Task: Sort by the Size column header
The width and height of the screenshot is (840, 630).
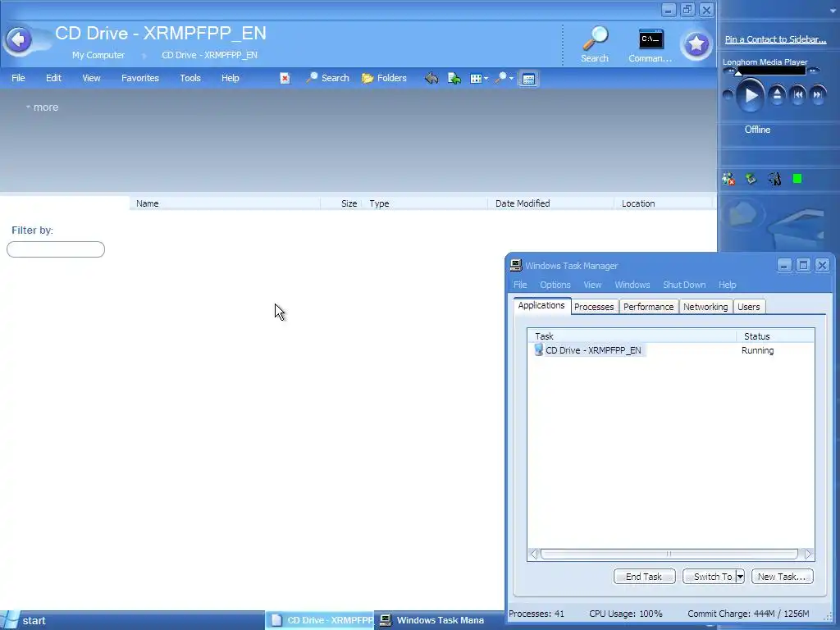Action: (342, 203)
